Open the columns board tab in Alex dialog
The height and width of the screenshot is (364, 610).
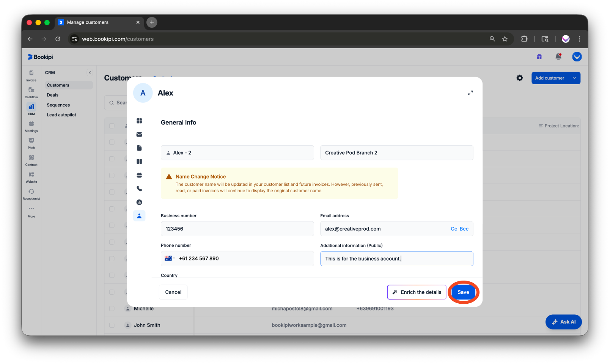coord(139,162)
